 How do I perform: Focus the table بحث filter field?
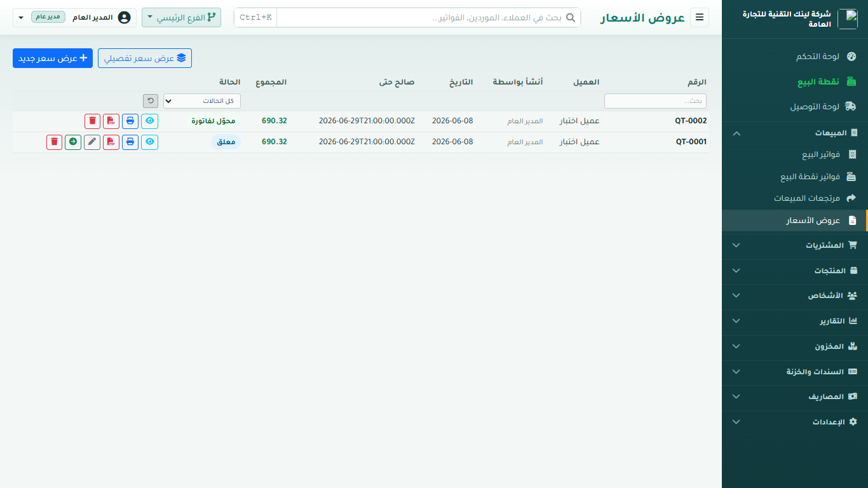(x=655, y=101)
